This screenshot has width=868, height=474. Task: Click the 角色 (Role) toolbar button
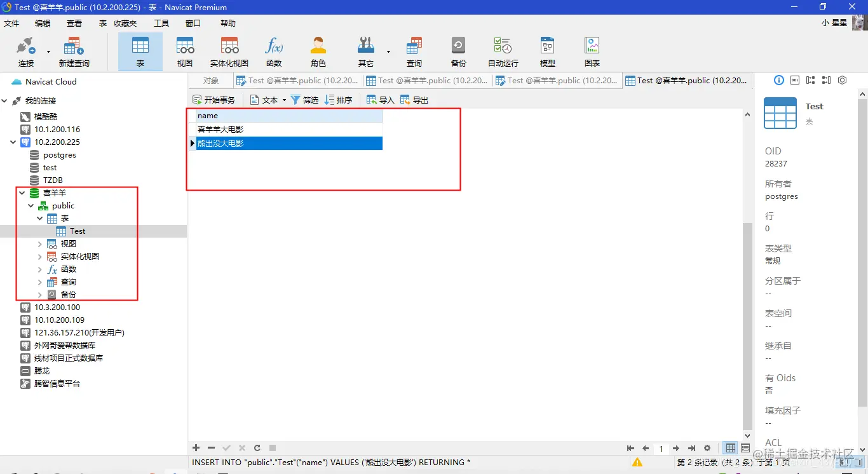(x=318, y=52)
